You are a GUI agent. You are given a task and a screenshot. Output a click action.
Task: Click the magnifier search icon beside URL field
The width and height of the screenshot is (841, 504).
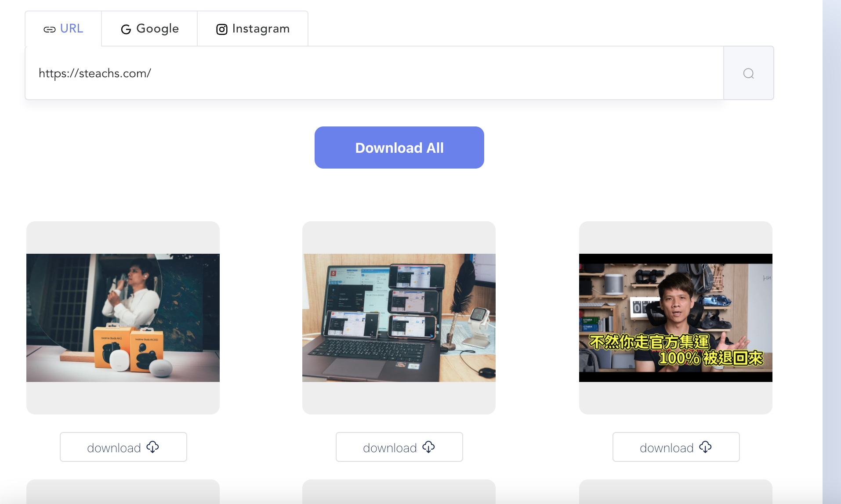(x=748, y=73)
